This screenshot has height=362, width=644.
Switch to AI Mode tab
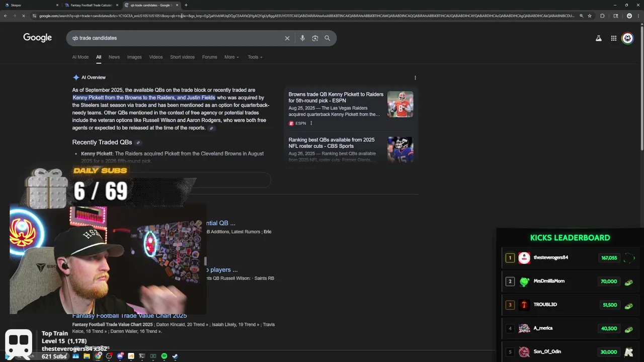coord(80,57)
